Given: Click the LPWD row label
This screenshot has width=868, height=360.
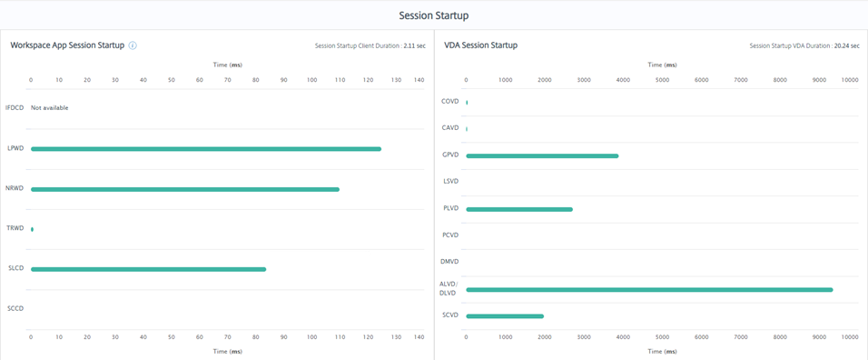Looking at the screenshot, I should [x=15, y=148].
